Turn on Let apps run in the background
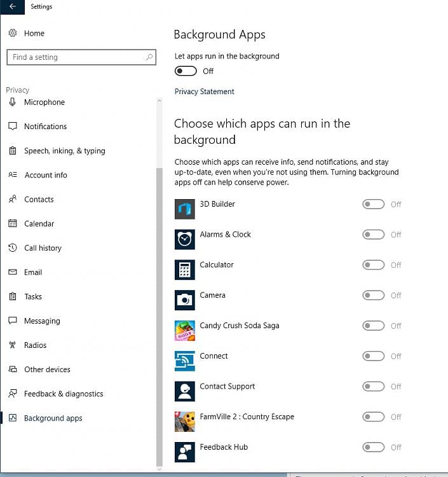 point(186,71)
